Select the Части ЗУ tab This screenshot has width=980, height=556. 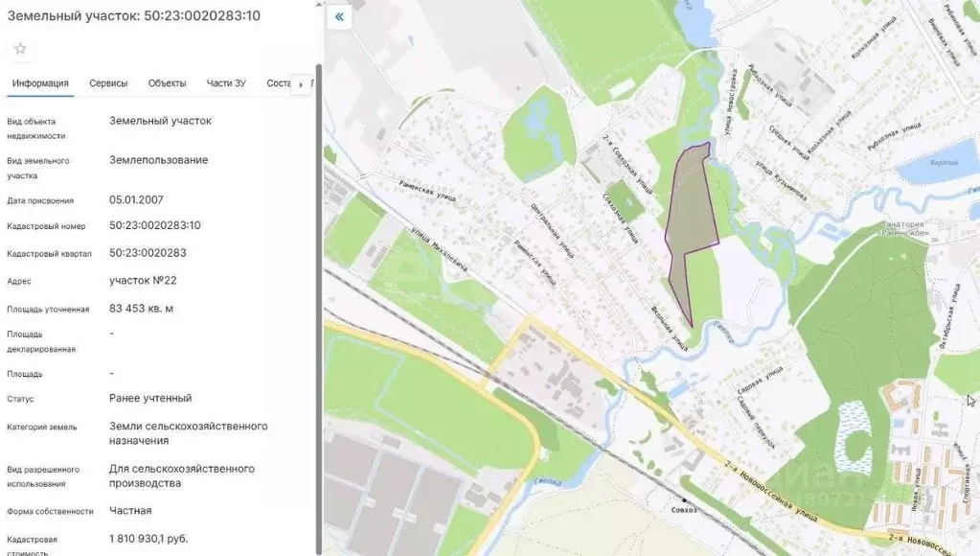click(x=226, y=83)
